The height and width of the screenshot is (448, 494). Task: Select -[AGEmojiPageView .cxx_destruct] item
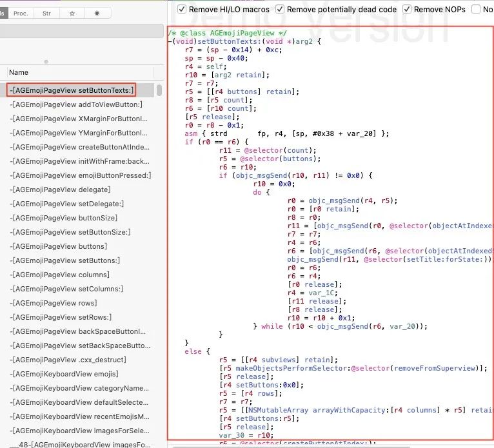pyautogui.click(x=72, y=360)
